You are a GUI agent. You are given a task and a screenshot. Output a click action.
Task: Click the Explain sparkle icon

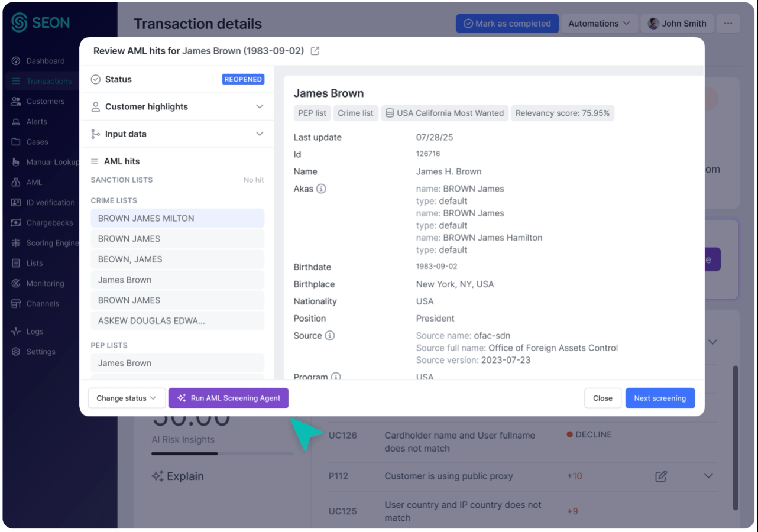click(157, 476)
